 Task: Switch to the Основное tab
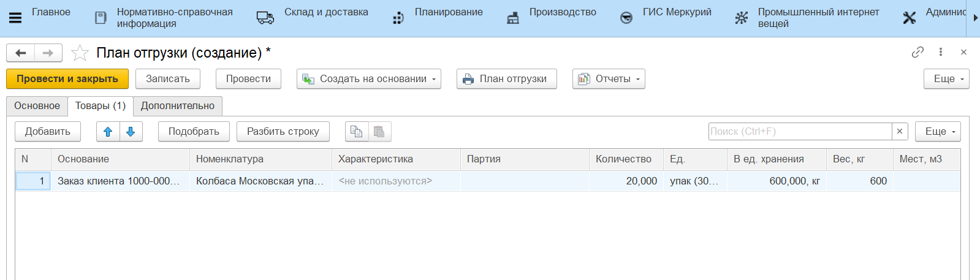pos(37,106)
